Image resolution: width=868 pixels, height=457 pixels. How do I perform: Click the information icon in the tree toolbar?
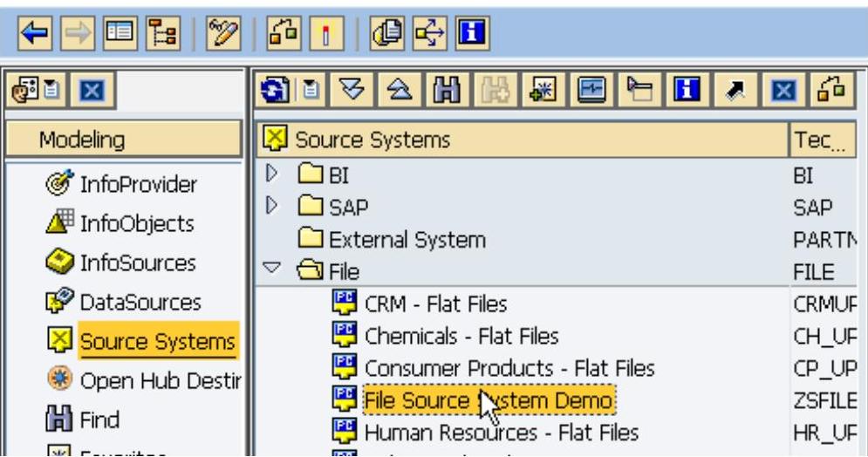[x=687, y=90]
